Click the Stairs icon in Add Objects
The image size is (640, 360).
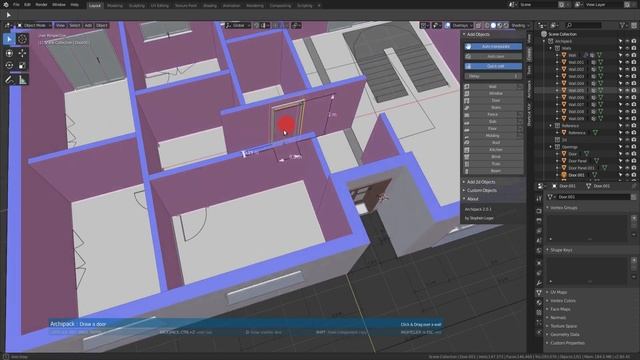coord(467,107)
